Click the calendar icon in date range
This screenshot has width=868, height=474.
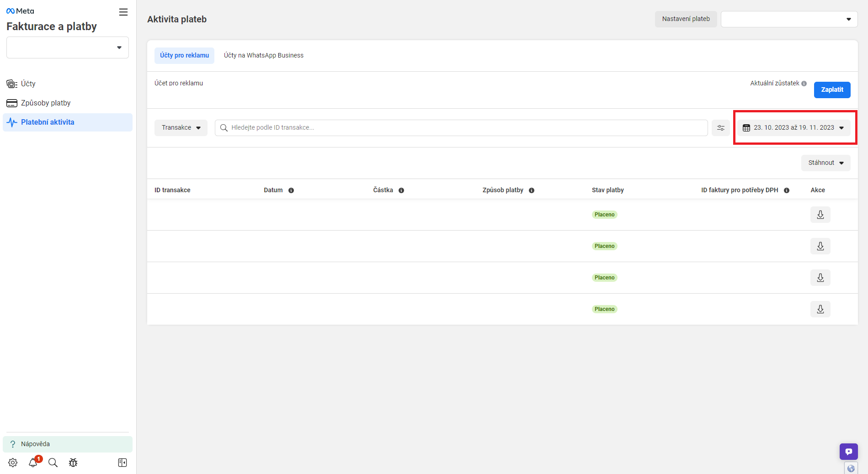click(x=746, y=128)
